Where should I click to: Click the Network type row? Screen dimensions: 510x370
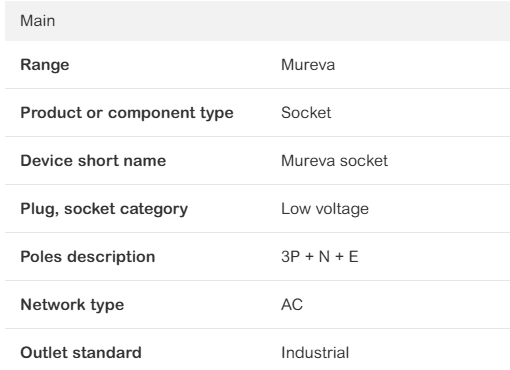pos(257,305)
